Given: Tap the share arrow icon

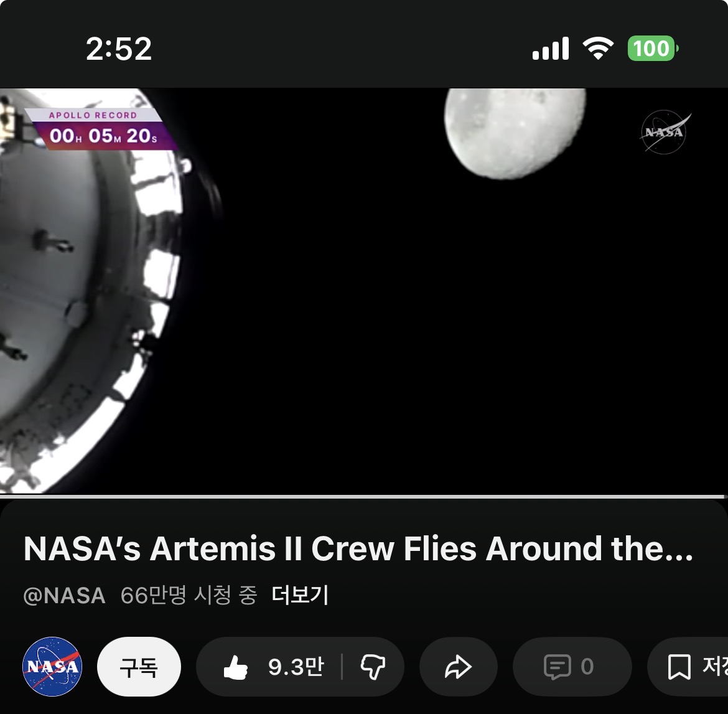Looking at the screenshot, I should 458,667.
